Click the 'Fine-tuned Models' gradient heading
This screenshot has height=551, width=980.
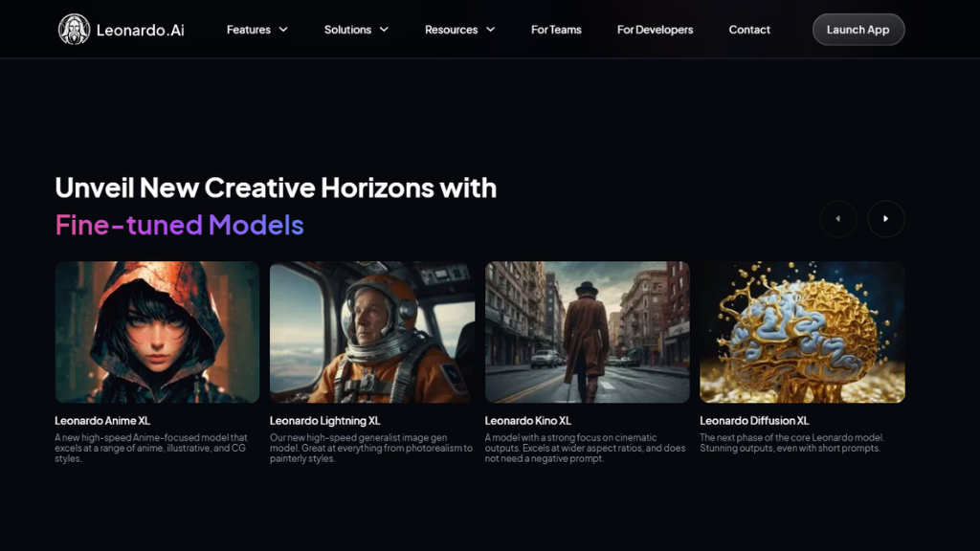click(179, 225)
